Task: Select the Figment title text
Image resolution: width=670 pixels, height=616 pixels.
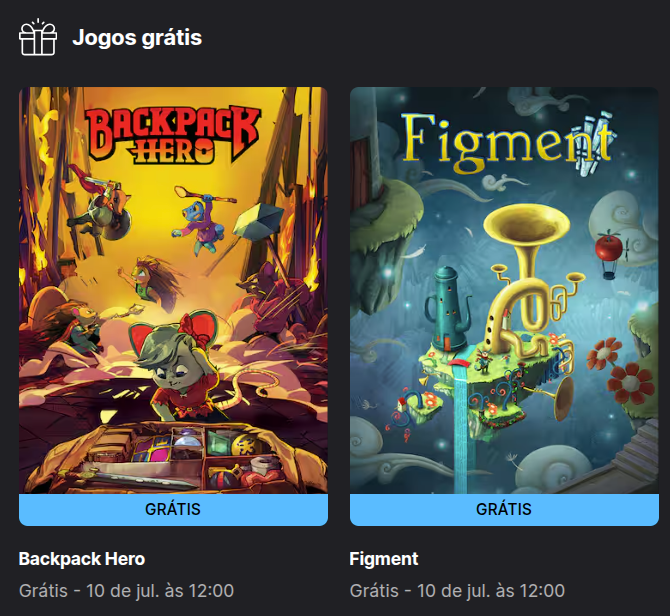Action: pos(384,559)
